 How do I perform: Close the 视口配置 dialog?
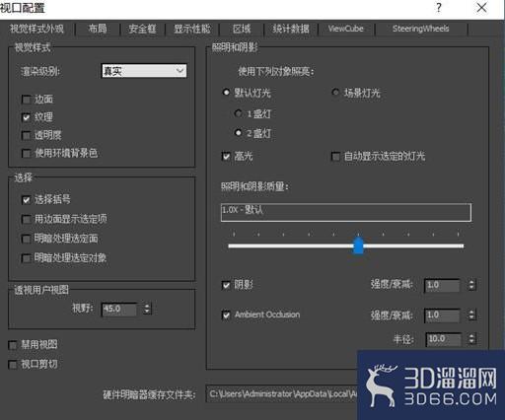tap(482, 7)
